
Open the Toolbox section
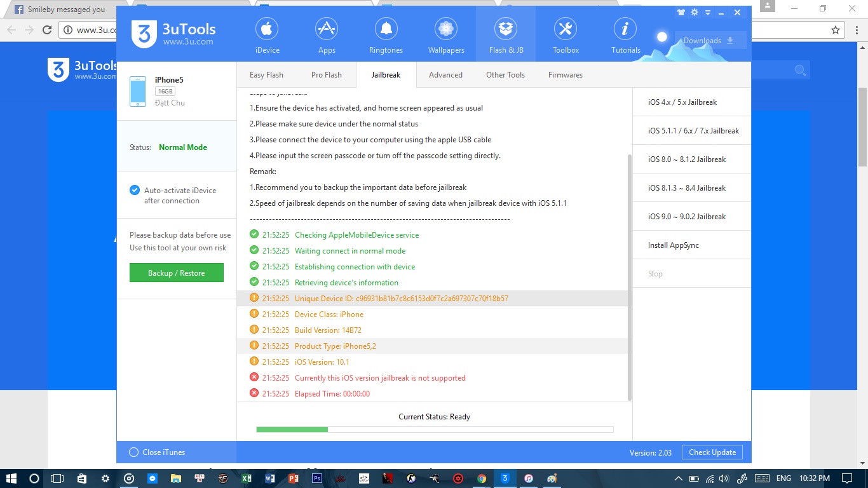click(x=566, y=35)
